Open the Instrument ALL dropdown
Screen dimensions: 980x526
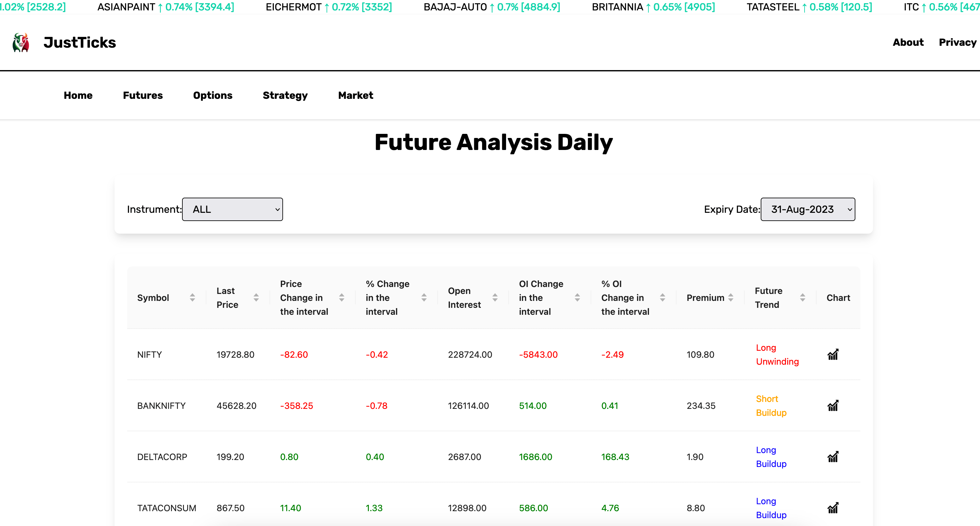point(232,209)
